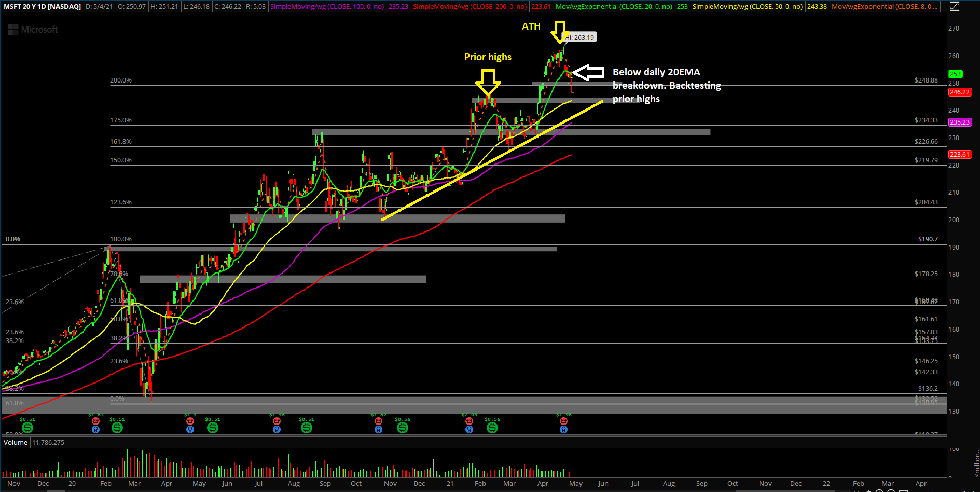Click the ATH text note
980x492 pixels.
pyautogui.click(x=531, y=26)
